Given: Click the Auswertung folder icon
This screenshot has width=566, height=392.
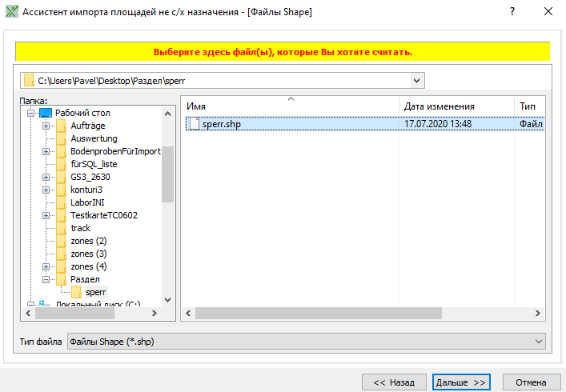Looking at the screenshot, I should pos(61,138).
